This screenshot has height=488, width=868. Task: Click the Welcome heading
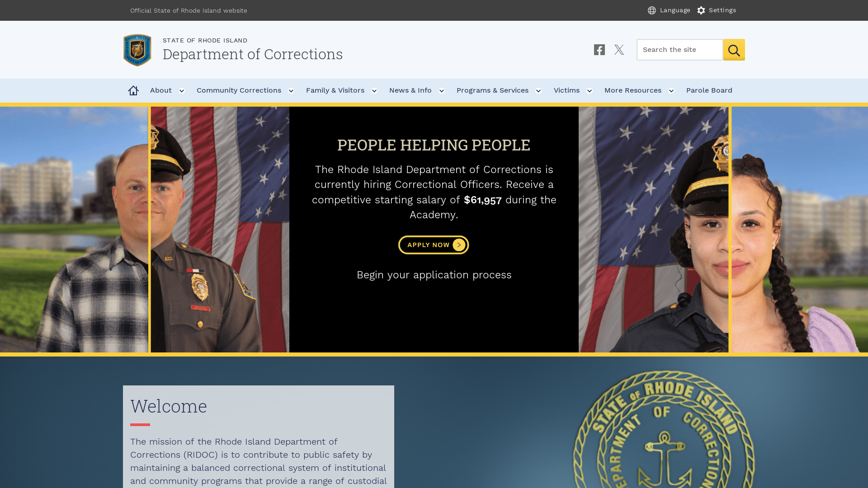click(x=169, y=406)
